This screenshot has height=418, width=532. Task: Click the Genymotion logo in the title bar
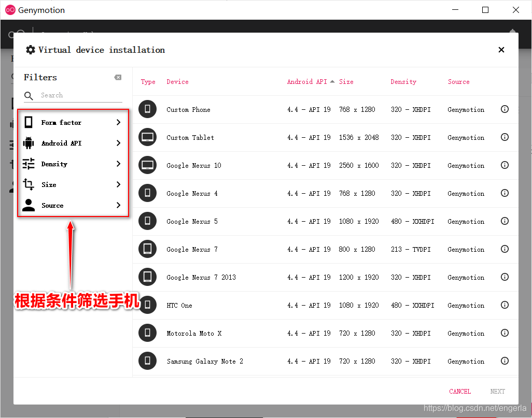(10, 10)
